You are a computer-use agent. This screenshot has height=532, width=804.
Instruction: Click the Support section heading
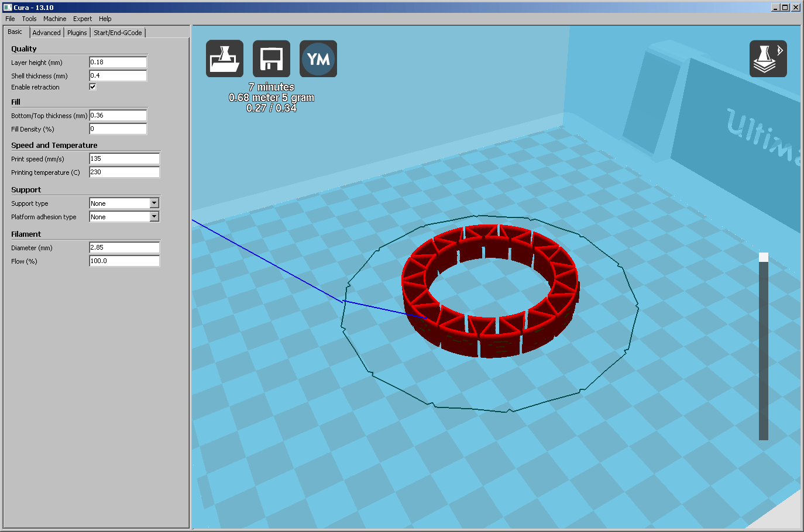26,190
